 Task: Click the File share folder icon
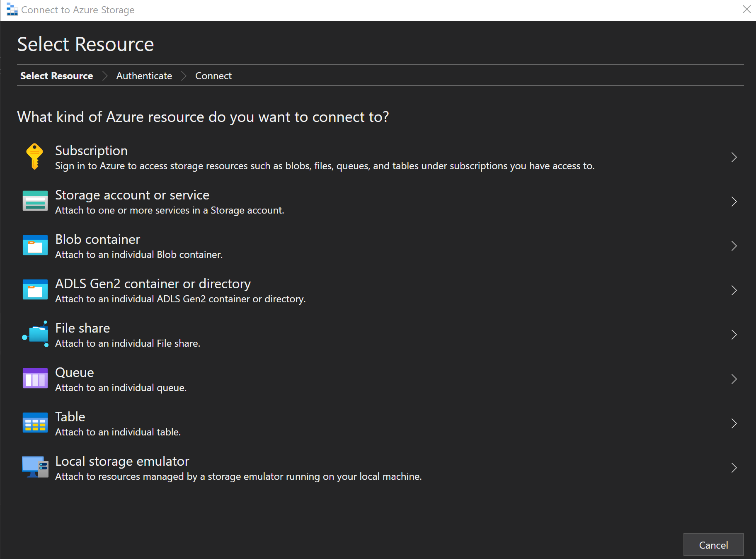pyautogui.click(x=36, y=334)
